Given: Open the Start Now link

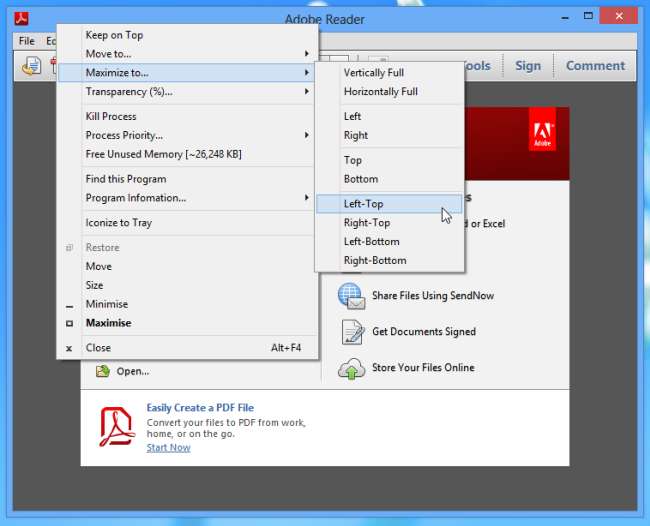Looking at the screenshot, I should pyautogui.click(x=168, y=448).
